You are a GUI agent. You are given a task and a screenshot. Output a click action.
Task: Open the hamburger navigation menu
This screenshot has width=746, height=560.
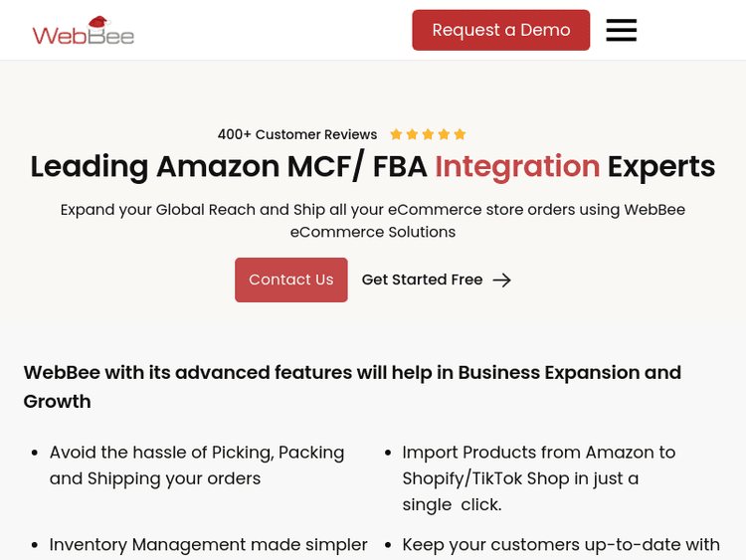tap(621, 30)
